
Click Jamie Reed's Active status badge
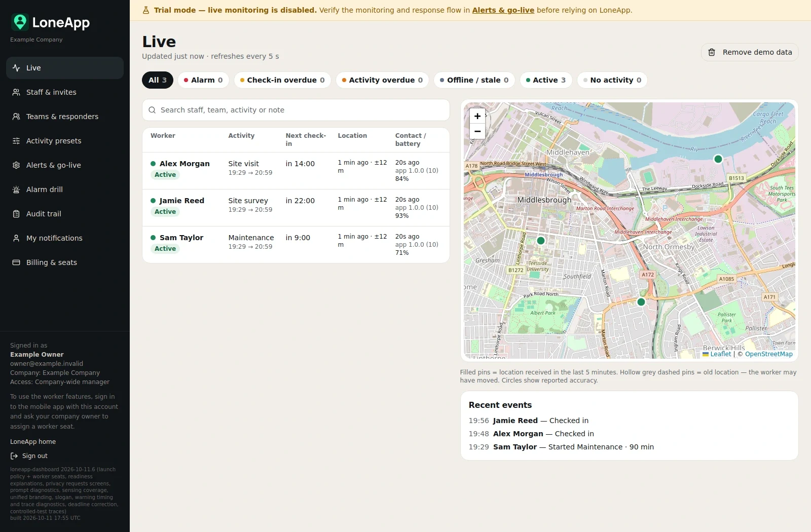click(x=165, y=212)
